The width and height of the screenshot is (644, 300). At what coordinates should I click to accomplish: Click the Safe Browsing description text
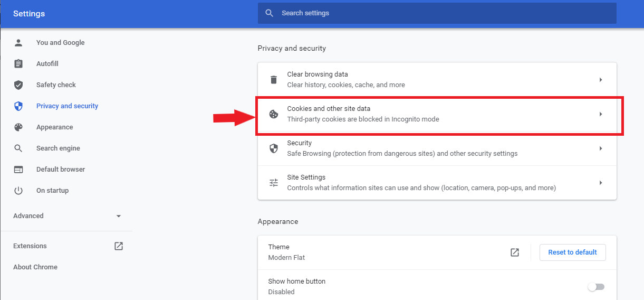click(x=402, y=154)
